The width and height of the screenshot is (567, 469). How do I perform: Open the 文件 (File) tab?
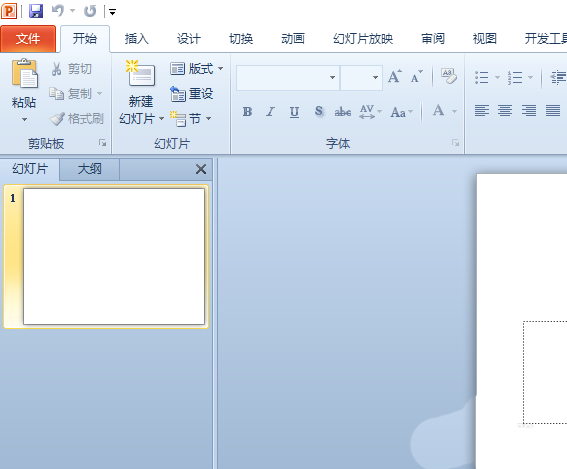28,39
